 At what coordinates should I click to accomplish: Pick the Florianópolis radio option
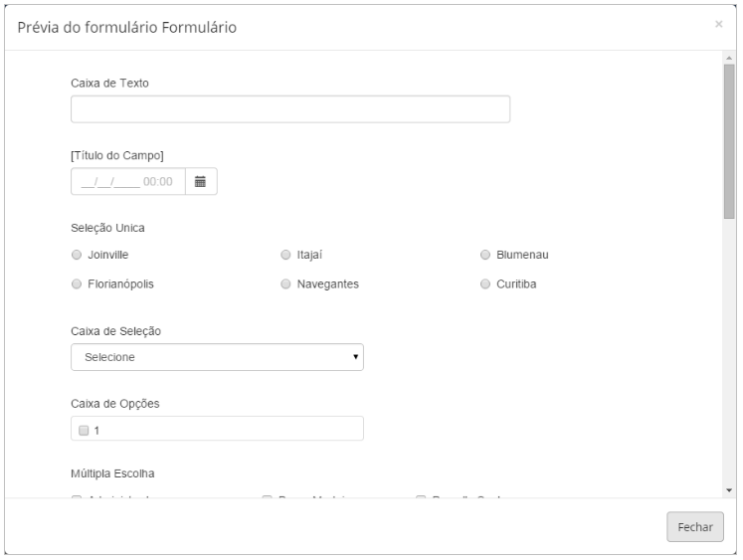coord(77,283)
